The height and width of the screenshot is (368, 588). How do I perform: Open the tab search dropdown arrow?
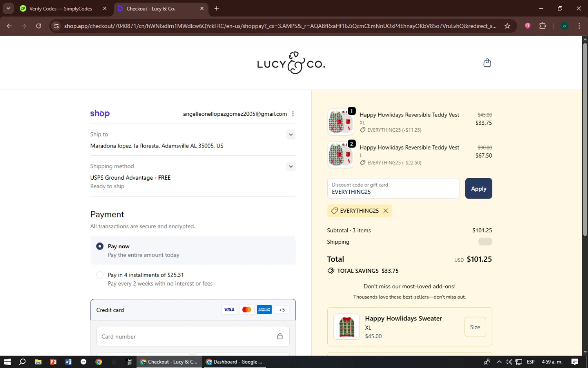click(8, 8)
